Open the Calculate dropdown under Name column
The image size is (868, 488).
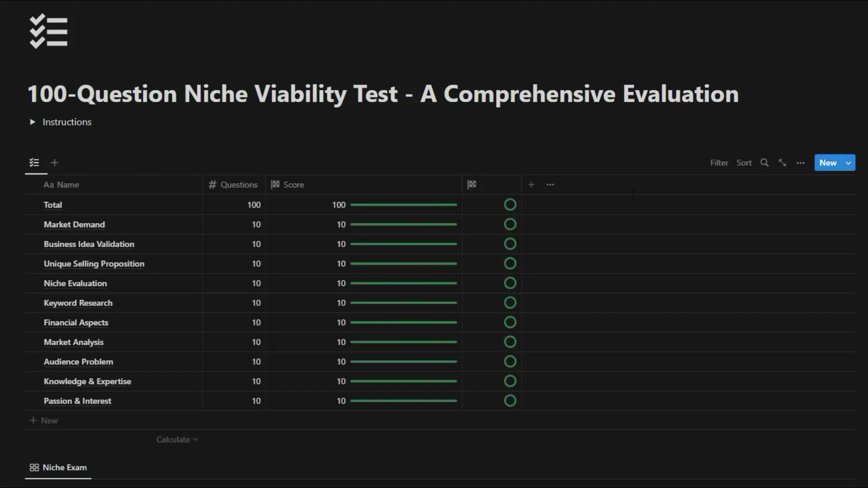tap(177, 439)
